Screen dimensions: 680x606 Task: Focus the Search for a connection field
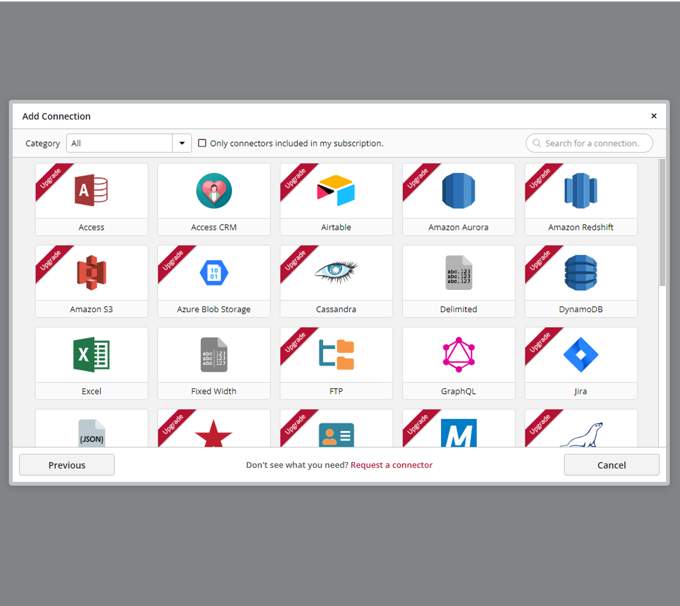coord(589,143)
